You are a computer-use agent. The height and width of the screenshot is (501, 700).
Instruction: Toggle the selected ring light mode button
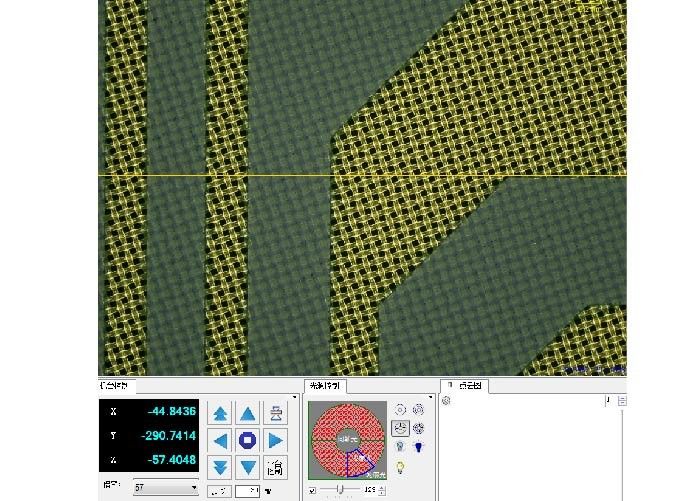pos(399,427)
